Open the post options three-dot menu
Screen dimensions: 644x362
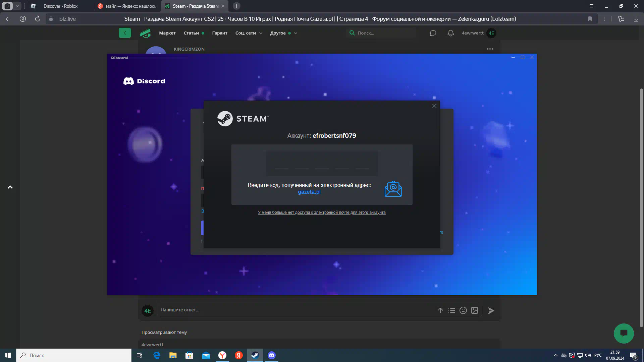pos(490,49)
